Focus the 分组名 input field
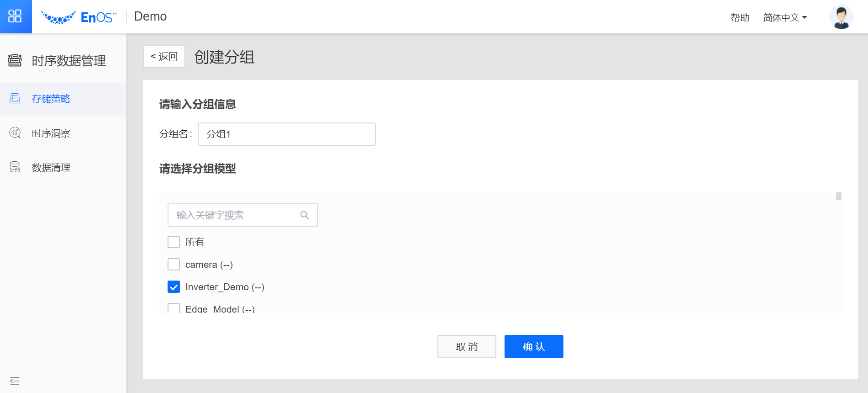This screenshot has height=393, width=868. click(x=287, y=134)
